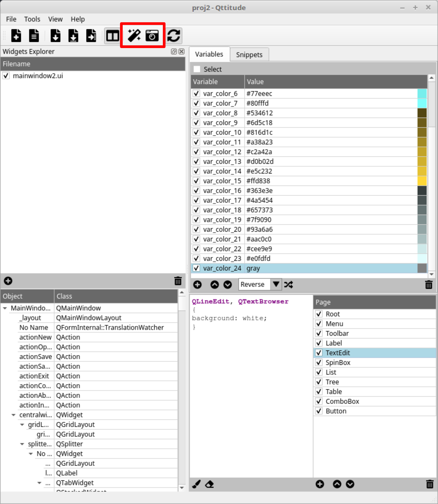Click the var_color_15 yellow color swatch
The width and height of the screenshot is (438, 504).
[422, 181]
